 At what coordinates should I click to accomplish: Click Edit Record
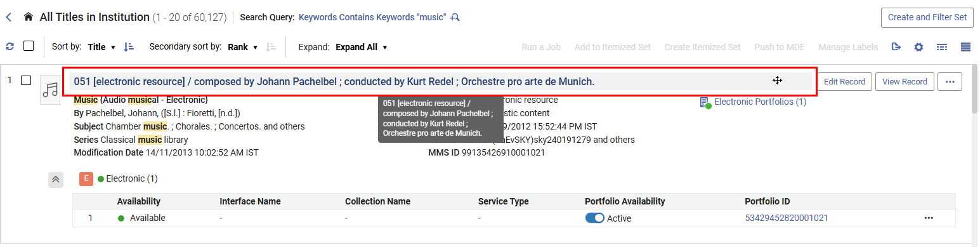coord(844,81)
